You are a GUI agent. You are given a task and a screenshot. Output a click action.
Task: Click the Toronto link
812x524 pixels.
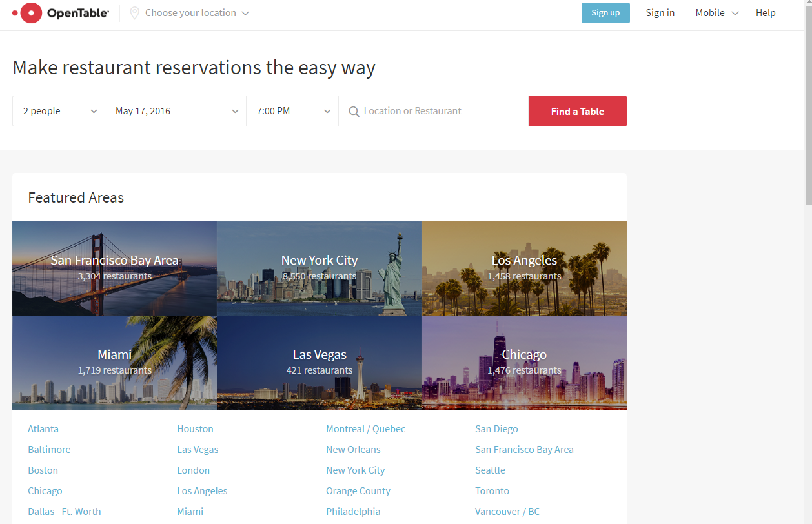click(x=492, y=490)
